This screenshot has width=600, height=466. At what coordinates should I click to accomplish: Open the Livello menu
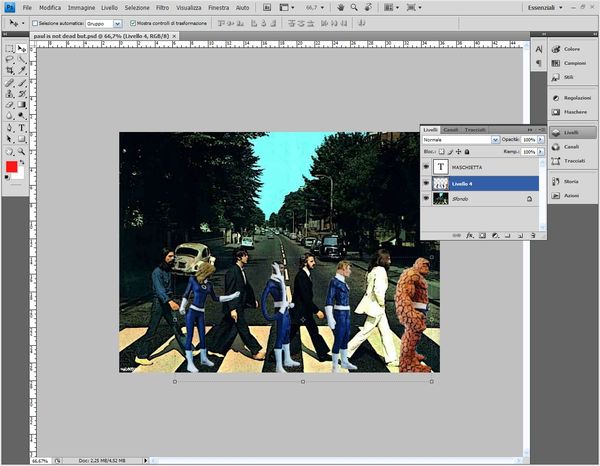109,8
